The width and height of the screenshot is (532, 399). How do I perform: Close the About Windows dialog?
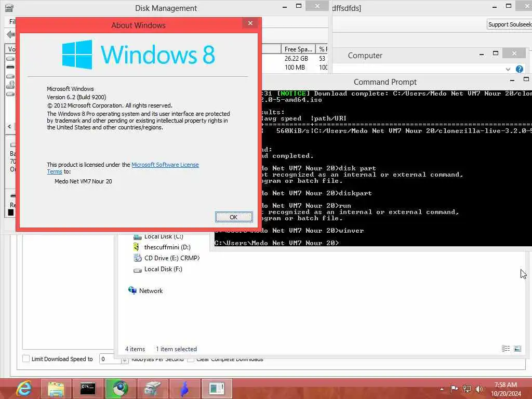click(250, 23)
